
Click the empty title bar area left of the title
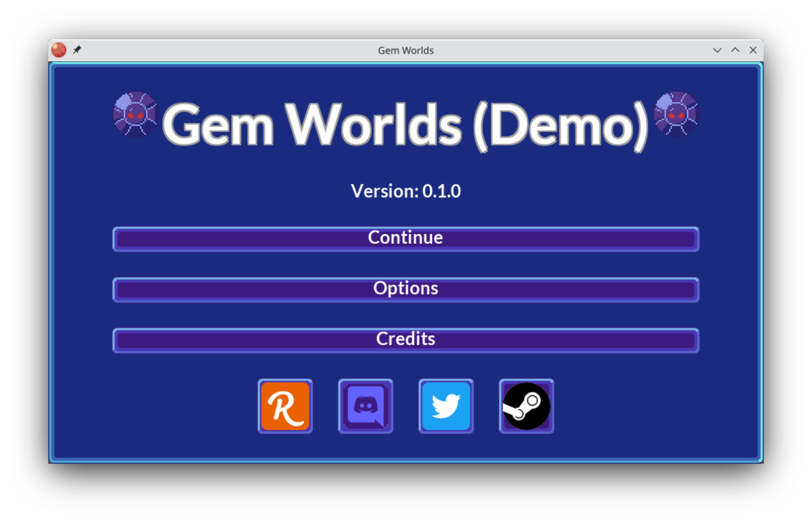(226, 51)
